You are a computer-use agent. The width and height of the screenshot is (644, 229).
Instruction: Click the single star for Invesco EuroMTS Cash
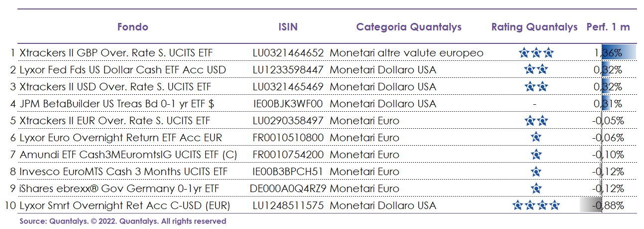(x=536, y=171)
